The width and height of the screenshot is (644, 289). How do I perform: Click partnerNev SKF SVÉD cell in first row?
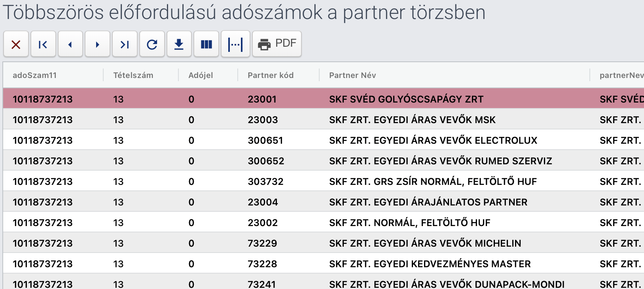click(x=621, y=99)
